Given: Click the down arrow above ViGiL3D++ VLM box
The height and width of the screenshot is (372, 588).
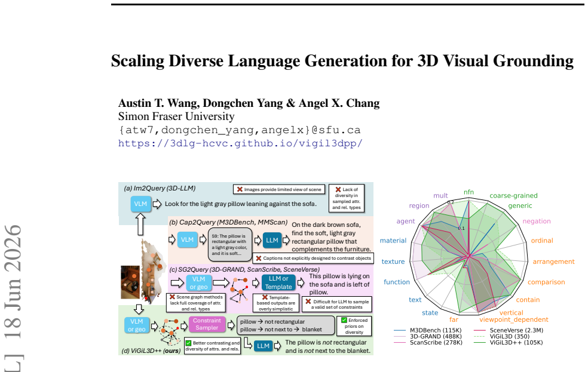Looking at the screenshot, I should click(139, 309).
